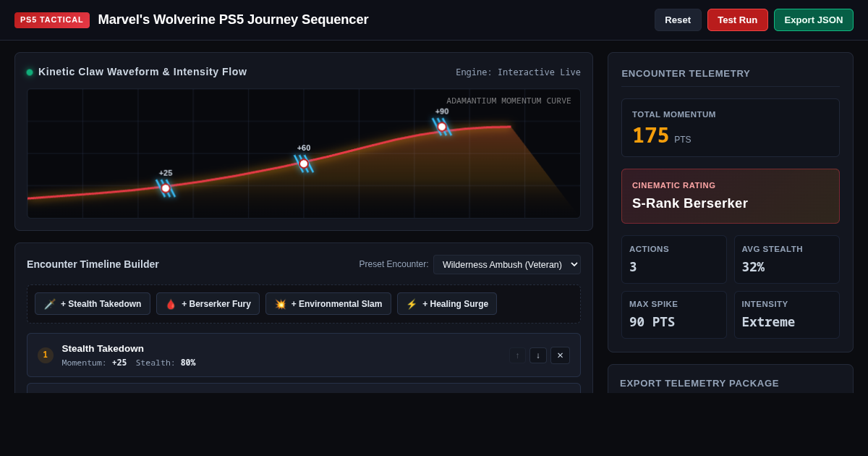Remove Stealth Takedown with the X icon
The height and width of the screenshot is (456, 868).
click(x=560, y=355)
